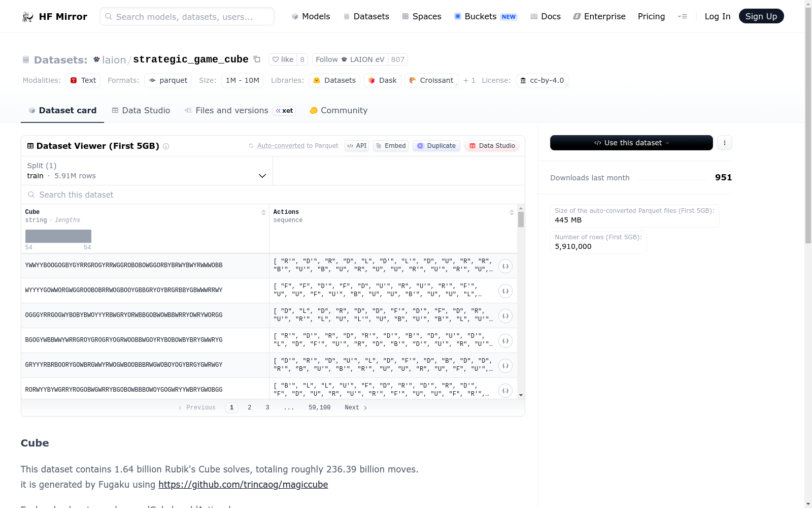The image size is (812, 508).
Task: Open the strategic_game_cube dataset title
Action: [191, 59]
